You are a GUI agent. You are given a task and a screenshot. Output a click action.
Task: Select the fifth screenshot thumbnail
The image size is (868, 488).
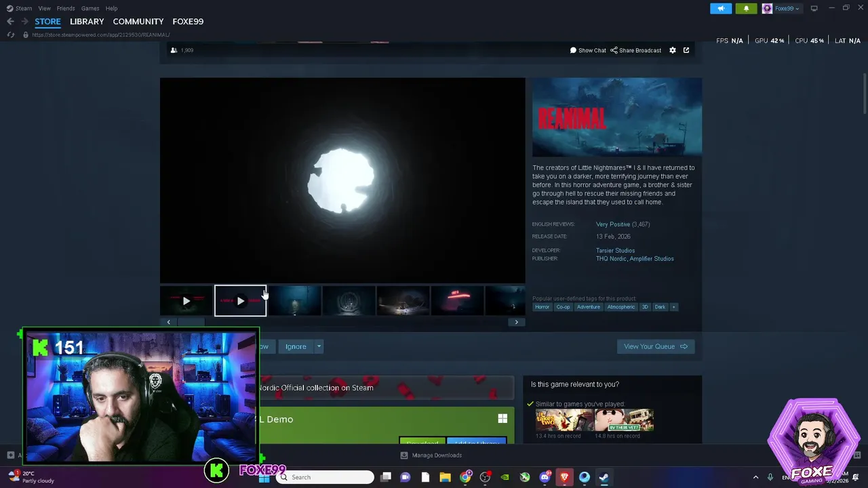403,301
